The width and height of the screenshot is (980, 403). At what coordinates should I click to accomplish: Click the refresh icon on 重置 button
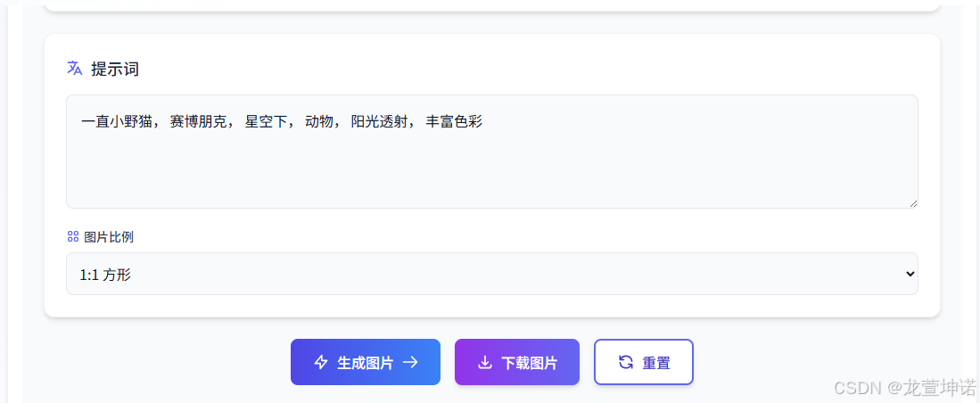tap(625, 362)
